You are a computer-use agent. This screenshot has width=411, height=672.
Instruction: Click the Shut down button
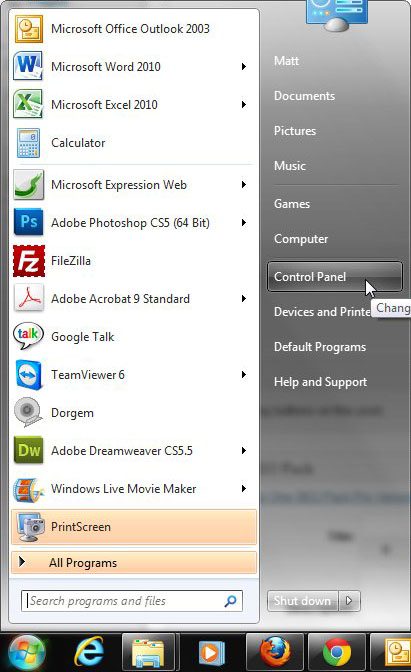303,601
